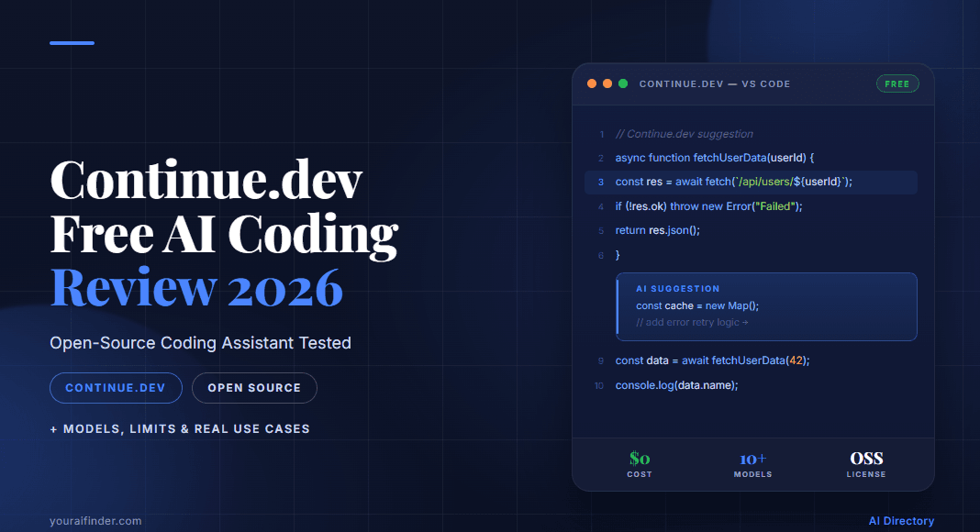
Task: Click the AI SUGGESTION label
Action: click(x=678, y=289)
